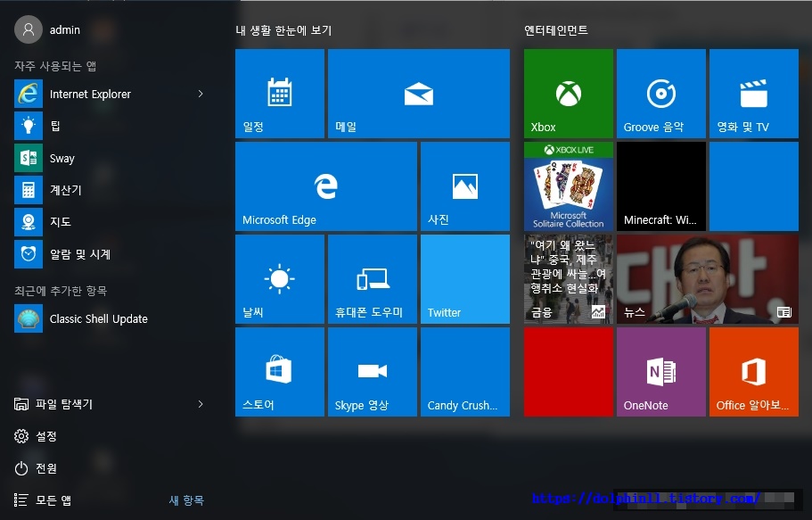Open the 영화 및 TV tile
Image resolution: width=812 pixels, height=520 pixels.
[x=754, y=94]
